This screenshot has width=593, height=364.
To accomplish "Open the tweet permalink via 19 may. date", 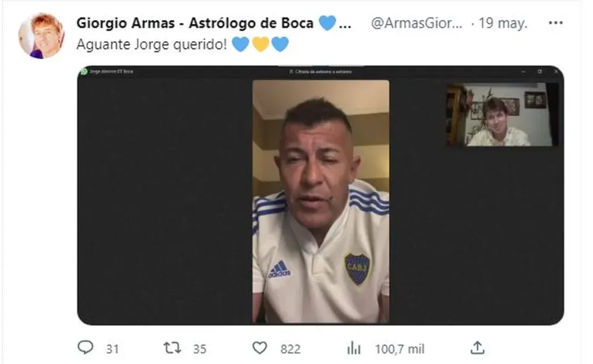I will click(x=503, y=23).
